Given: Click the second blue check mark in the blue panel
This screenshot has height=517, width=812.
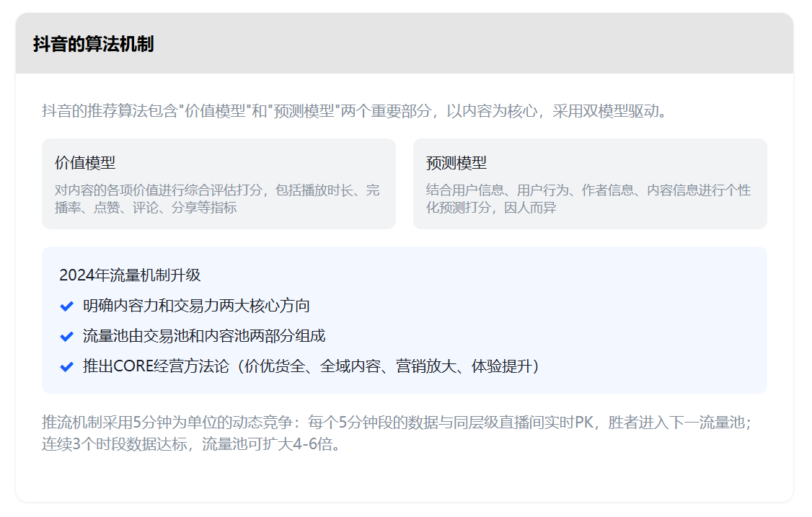Looking at the screenshot, I should [x=69, y=335].
